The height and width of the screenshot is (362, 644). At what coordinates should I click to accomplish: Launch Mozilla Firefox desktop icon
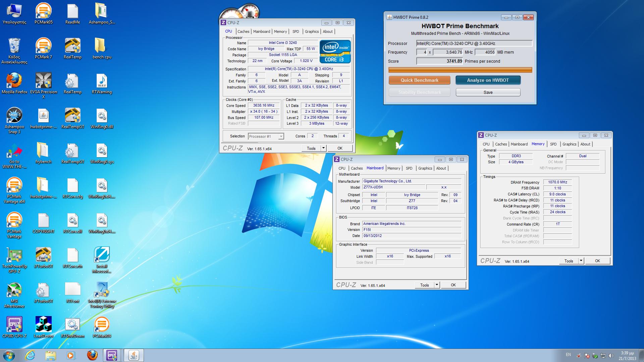click(14, 83)
